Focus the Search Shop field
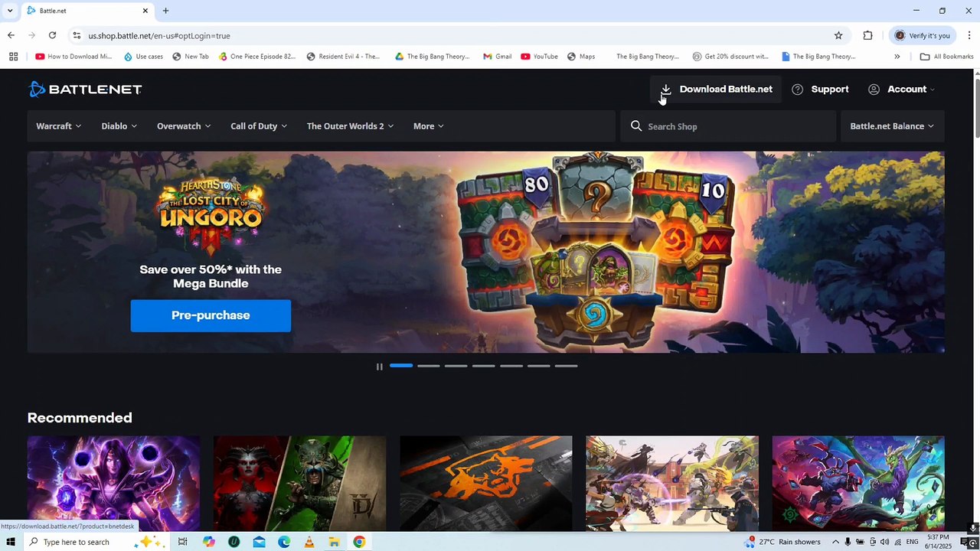The width and height of the screenshot is (980, 551). [728, 126]
